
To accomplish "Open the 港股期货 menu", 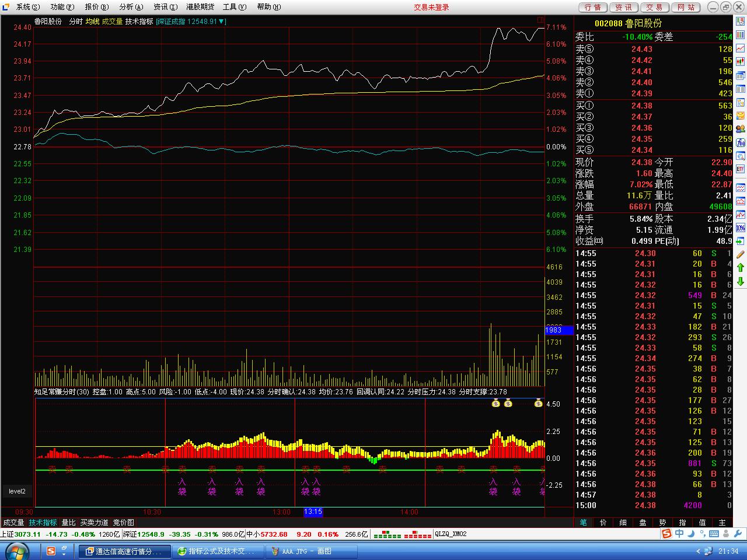I will click(x=200, y=7).
